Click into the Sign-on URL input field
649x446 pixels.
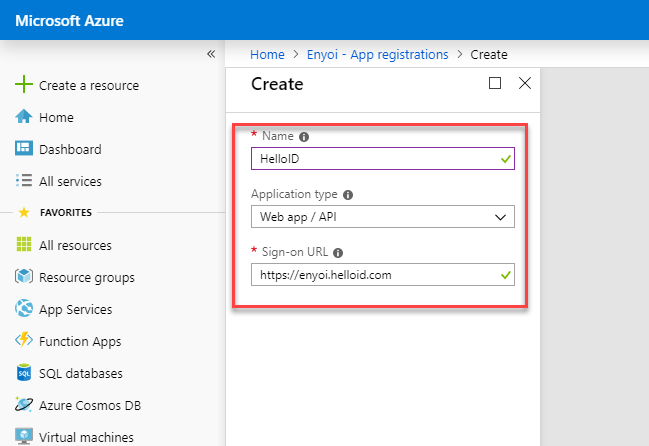383,274
